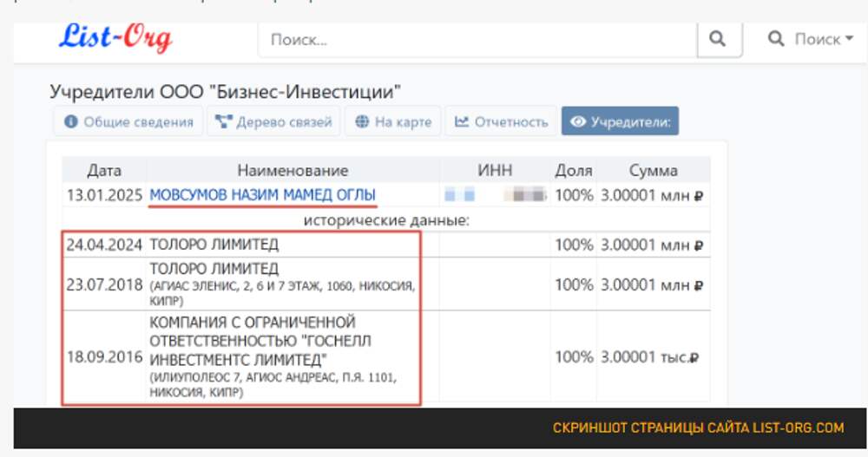Screen dimensions: 868x457
Task: Select the date 18.09.2016
Action: point(105,357)
